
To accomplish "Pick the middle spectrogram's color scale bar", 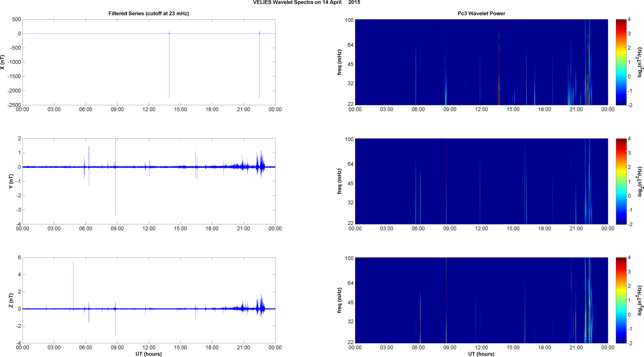I will [621, 181].
